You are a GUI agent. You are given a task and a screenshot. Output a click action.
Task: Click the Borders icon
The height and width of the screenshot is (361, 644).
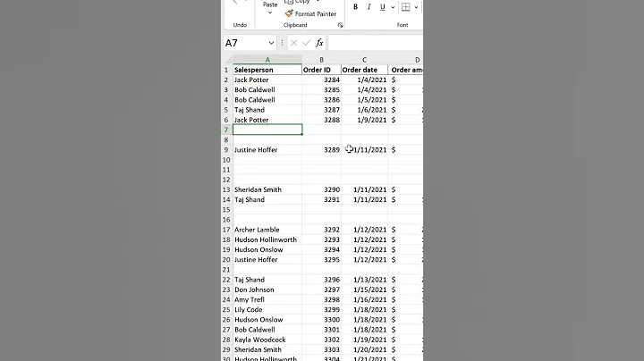pos(406,7)
